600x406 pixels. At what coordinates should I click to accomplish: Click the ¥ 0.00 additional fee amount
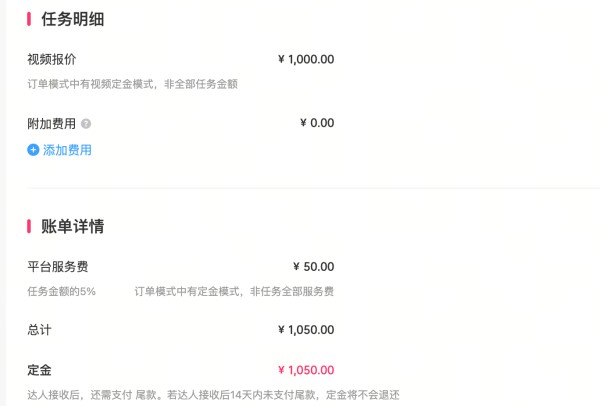pos(317,123)
